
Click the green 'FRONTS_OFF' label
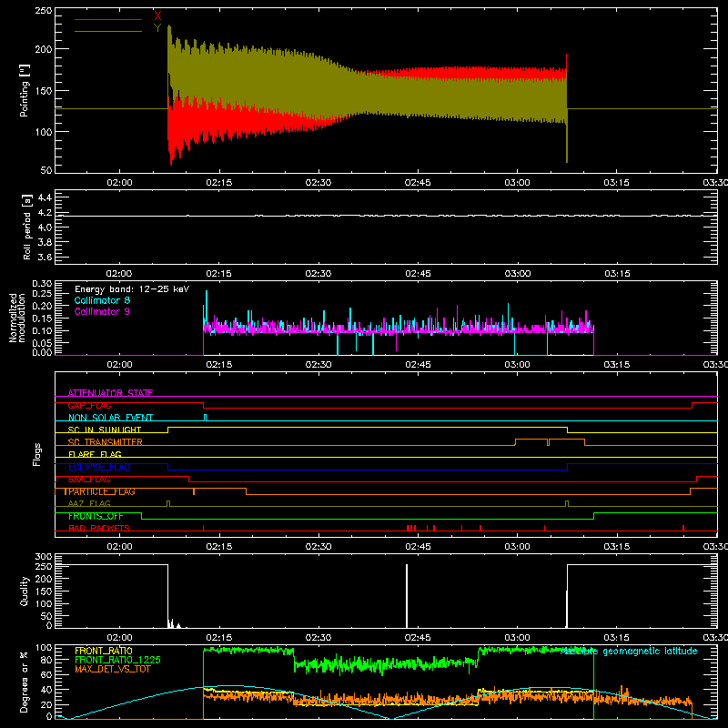[x=96, y=516]
